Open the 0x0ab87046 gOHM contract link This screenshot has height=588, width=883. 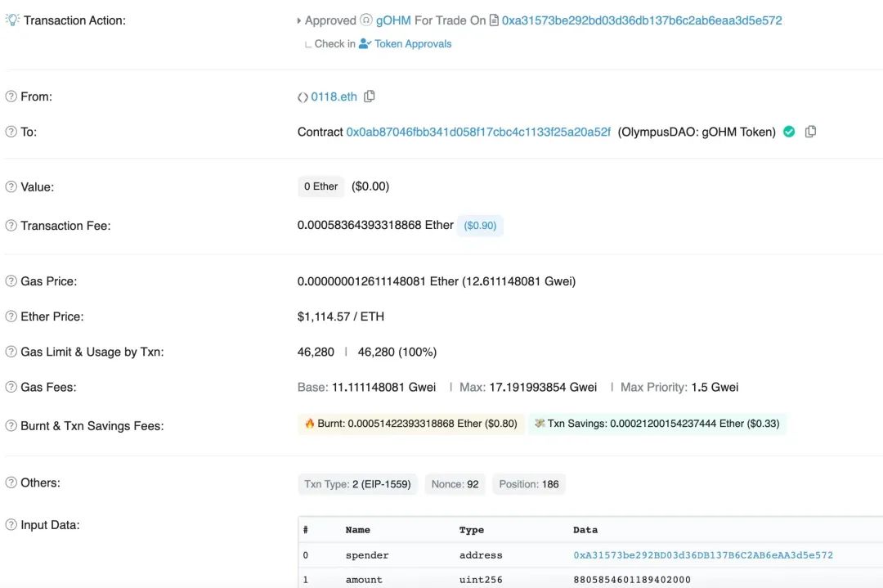(478, 132)
